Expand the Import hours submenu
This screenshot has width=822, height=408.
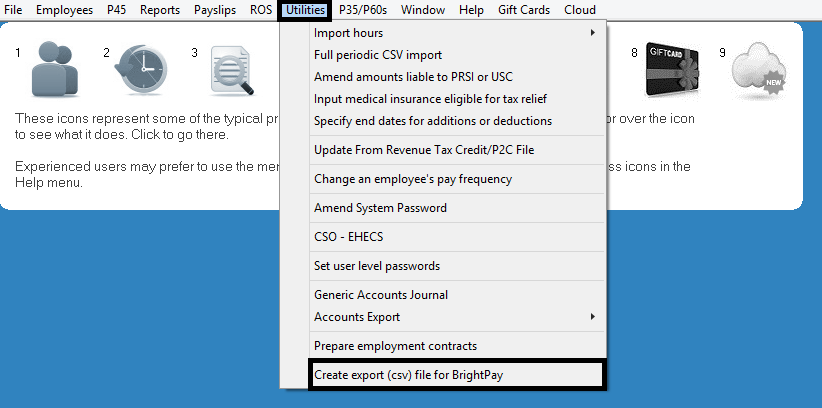(457, 33)
